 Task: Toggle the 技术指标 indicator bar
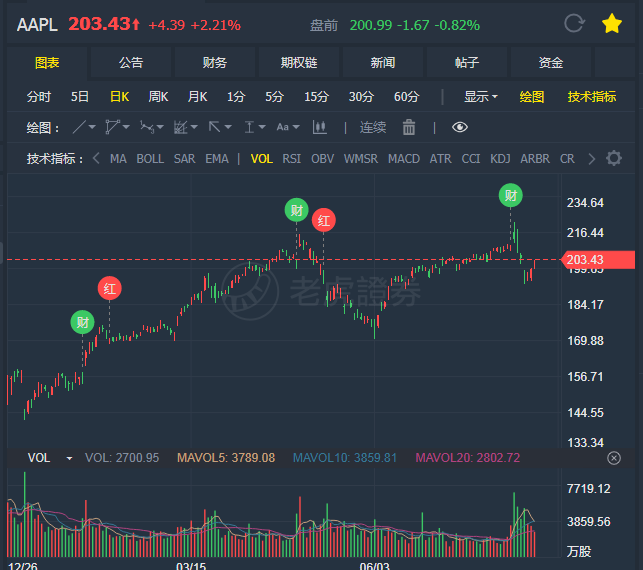(x=592, y=97)
